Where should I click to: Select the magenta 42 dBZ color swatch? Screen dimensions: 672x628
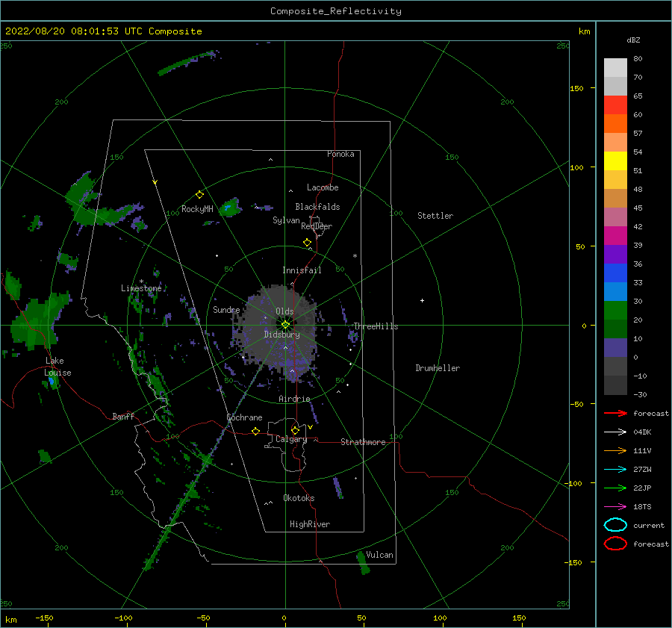pyautogui.click(x=615, y=235)
